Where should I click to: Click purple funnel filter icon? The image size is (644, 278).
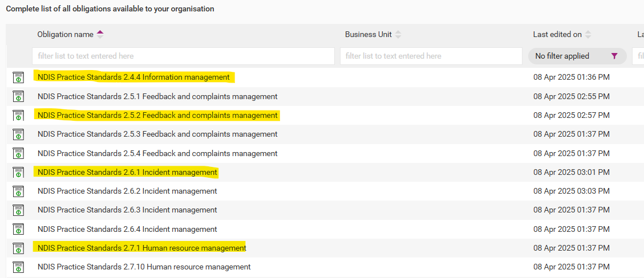click(x=614, y=56)
